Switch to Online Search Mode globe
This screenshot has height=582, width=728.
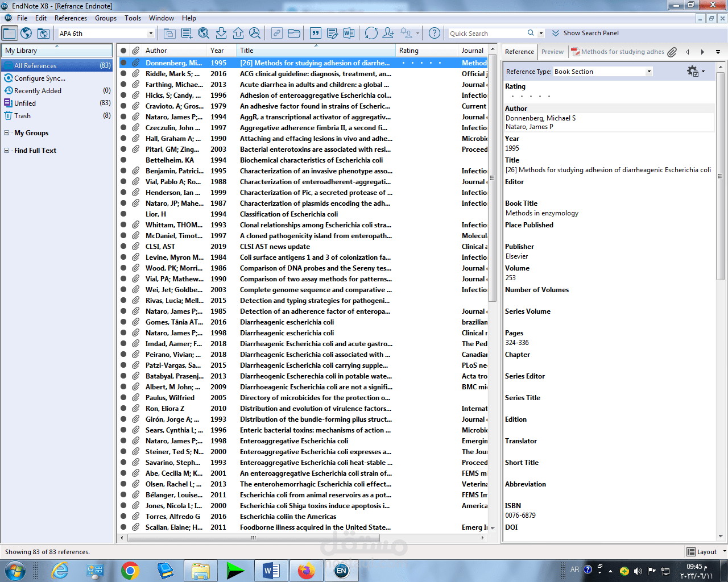point(26,33)
